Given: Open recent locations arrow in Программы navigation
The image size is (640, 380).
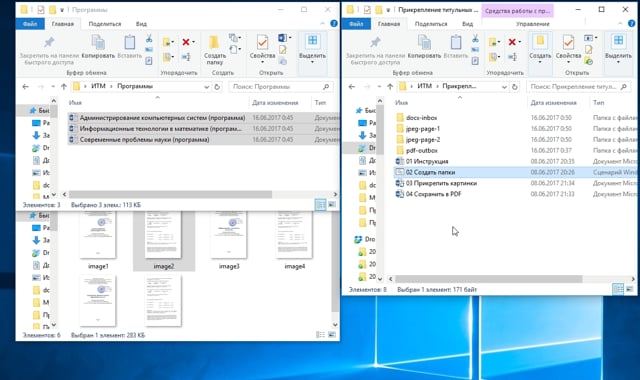Looking at the screenshot, I should point(53,87).
